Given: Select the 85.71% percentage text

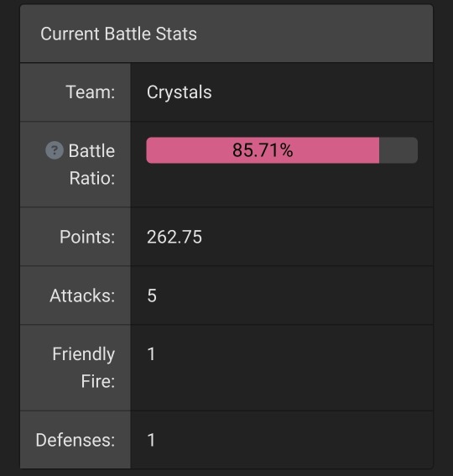Looking at the screenshot, I should tap(263, 150).
